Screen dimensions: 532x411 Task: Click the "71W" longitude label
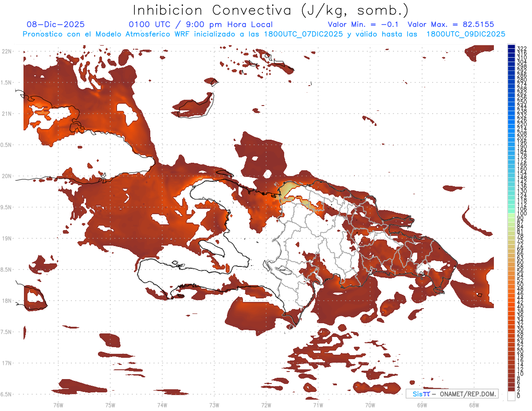(318, 405)
